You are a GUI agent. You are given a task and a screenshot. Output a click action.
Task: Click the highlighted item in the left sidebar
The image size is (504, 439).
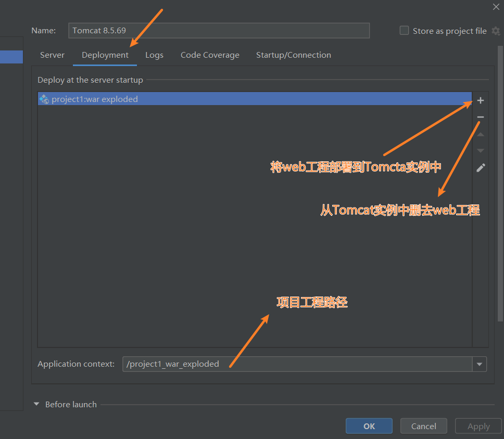pyautogui.click(x=11, y=57)
